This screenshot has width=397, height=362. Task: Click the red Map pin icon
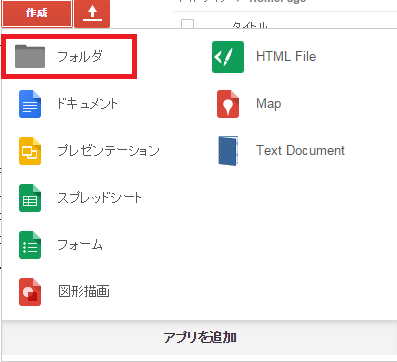[x=228, y=104]
